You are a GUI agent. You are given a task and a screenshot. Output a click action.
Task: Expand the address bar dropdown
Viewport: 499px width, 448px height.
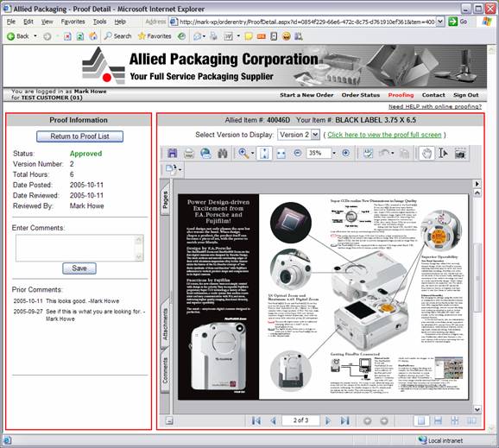click(x=440, y=22)
